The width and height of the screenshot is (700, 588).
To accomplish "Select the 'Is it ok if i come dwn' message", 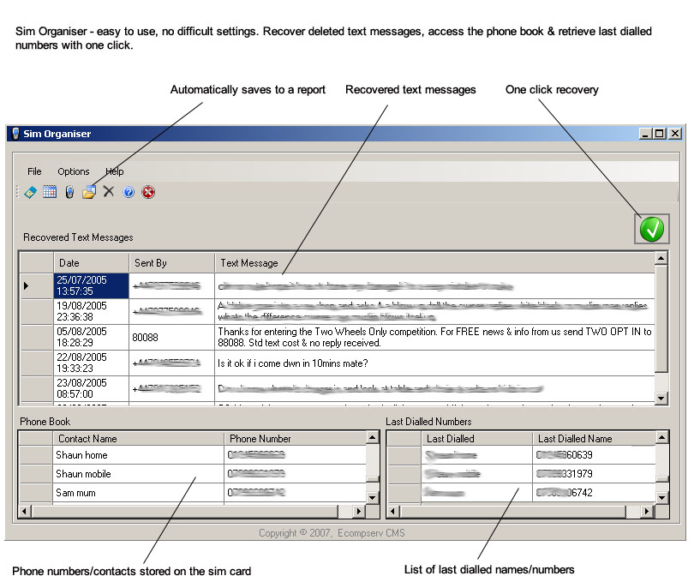I will click(434, 363).
